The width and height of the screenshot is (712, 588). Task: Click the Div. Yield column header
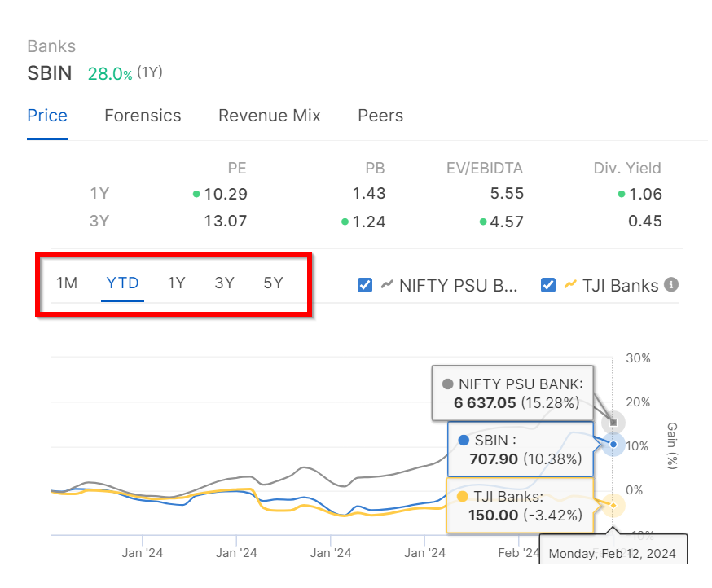627,168
